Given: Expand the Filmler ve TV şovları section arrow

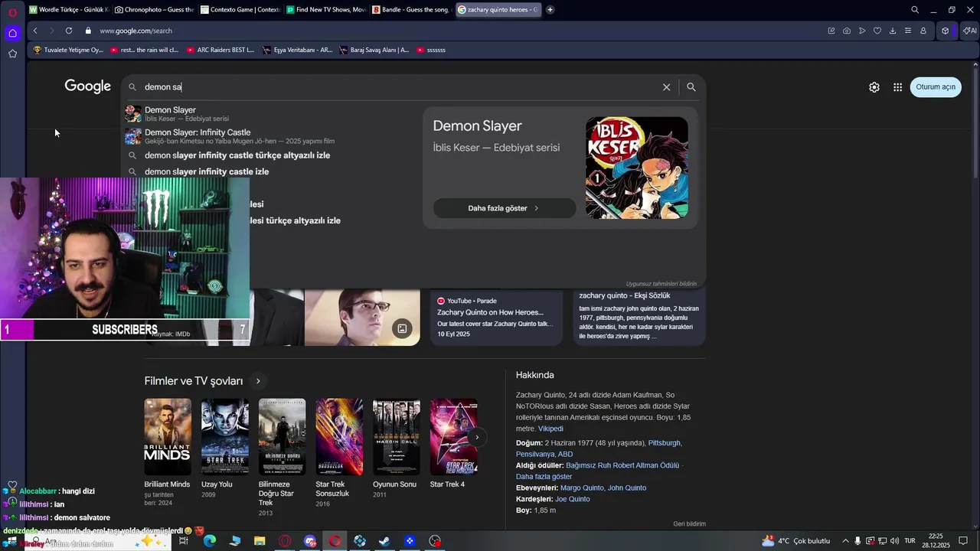Looking at the screenshot, I should pos(258,381).
